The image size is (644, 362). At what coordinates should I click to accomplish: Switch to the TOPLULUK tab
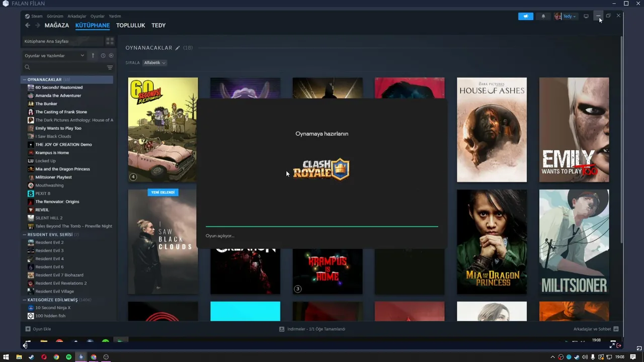130,25
